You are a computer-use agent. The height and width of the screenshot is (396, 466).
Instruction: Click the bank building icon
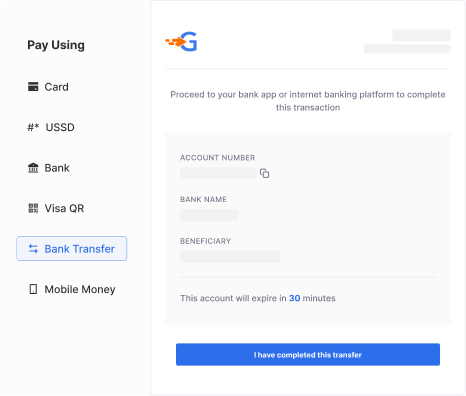click(33, 168)
